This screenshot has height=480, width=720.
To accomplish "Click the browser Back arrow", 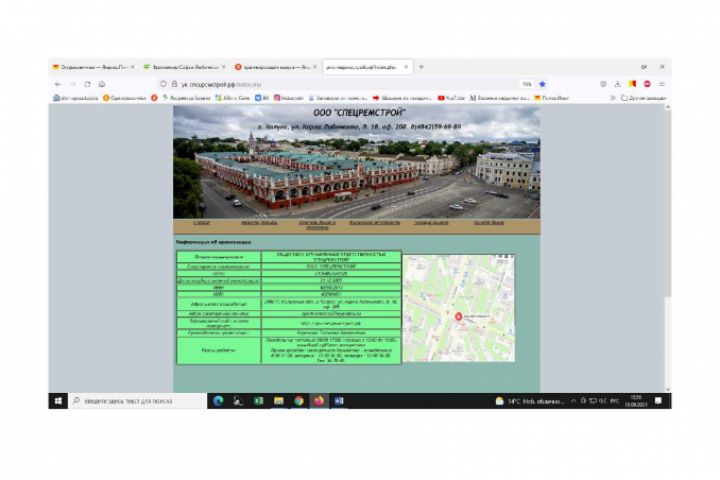I will [58, 84].
